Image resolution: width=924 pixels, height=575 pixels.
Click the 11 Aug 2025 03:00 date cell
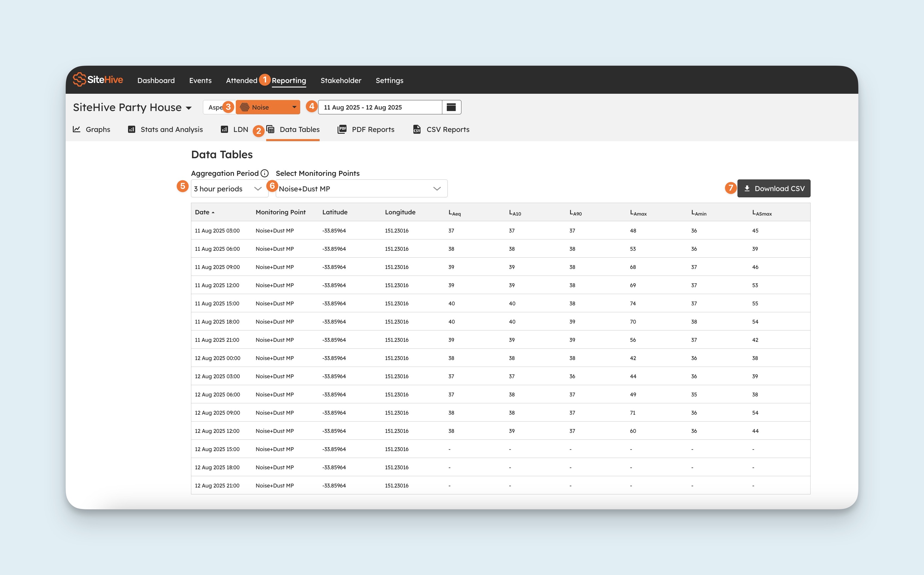pyautogui.click(x=217, y=230)
